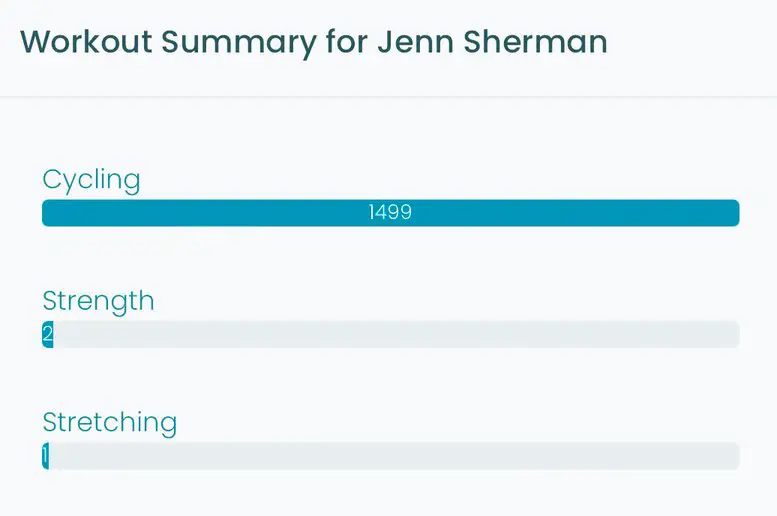Click the 1499 value inside the Cycling bar
The height and width of the screenshot is (516, 777).
[x=390, y=213]
